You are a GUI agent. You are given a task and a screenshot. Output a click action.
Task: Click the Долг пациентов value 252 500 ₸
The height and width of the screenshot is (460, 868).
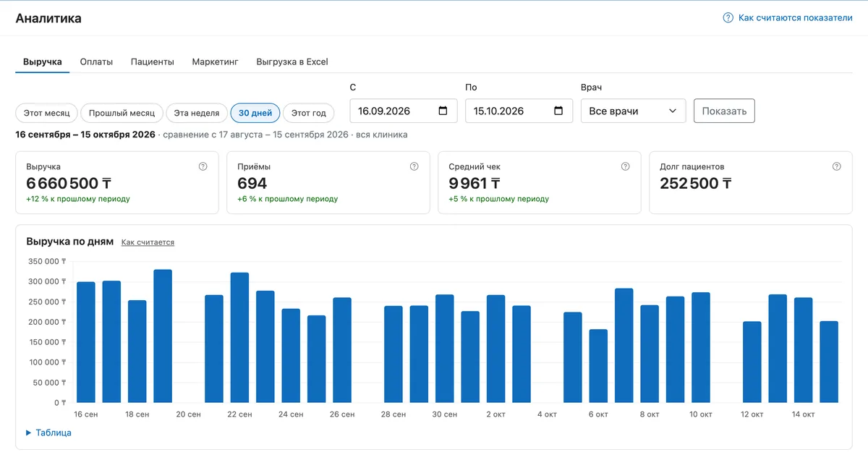(x=696, y=184)
